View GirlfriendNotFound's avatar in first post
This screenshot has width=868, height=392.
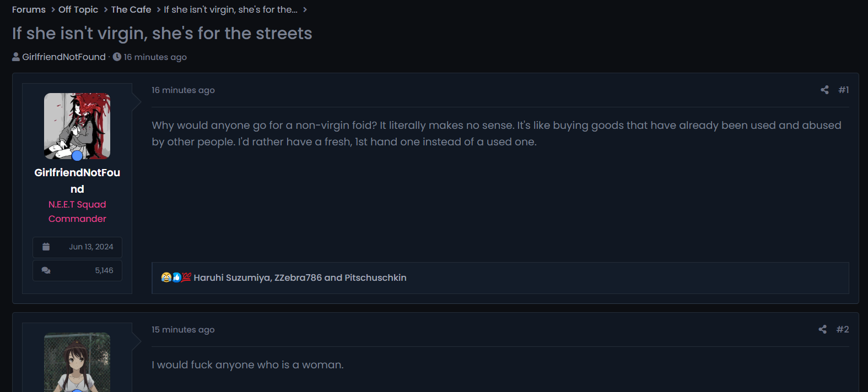[x=77, y=126]
